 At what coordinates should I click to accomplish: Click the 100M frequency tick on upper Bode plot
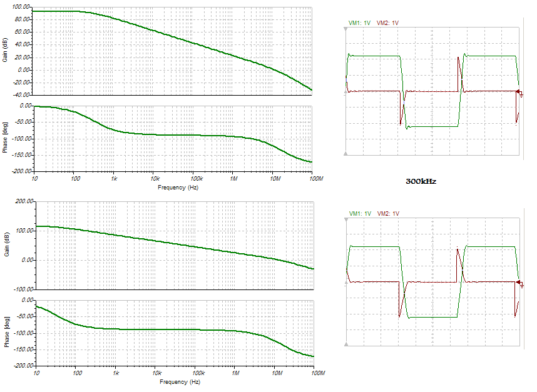pos(317,179)
